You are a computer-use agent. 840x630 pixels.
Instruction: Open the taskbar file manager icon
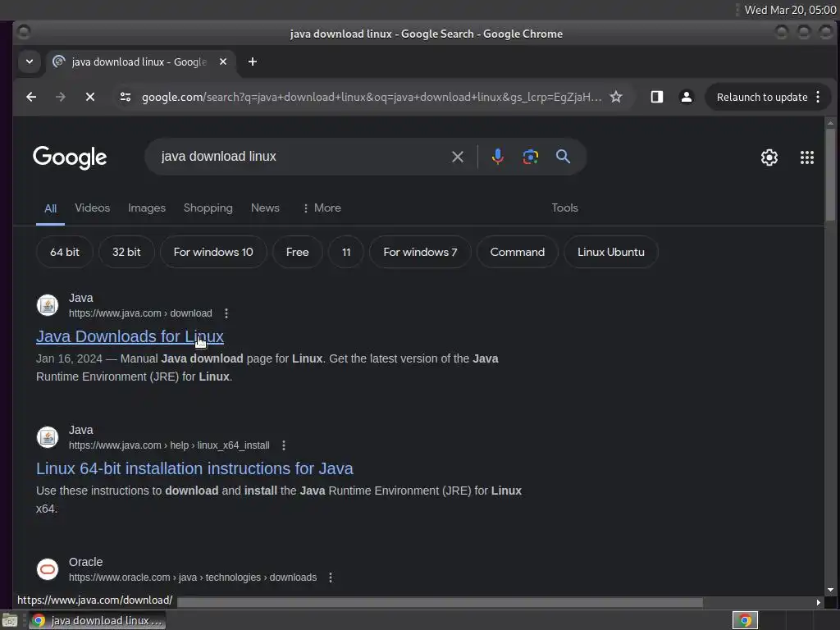[x=10, y=621]
